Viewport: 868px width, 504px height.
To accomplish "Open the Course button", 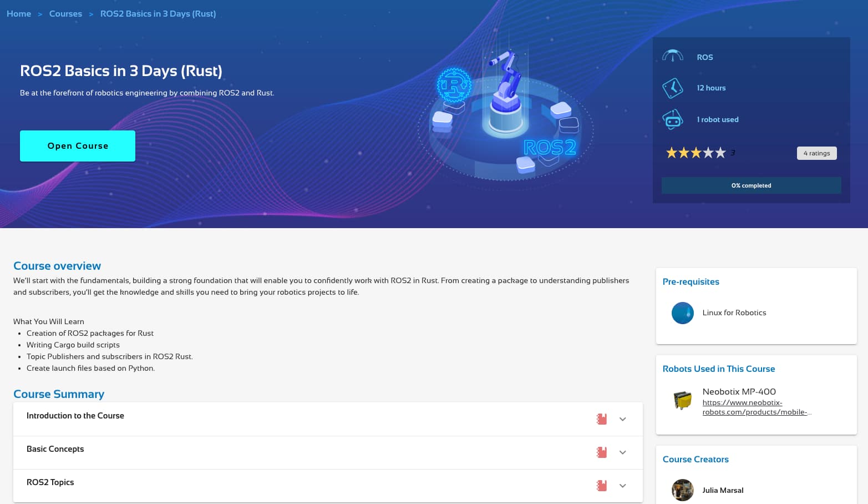I will pos(78,146).
